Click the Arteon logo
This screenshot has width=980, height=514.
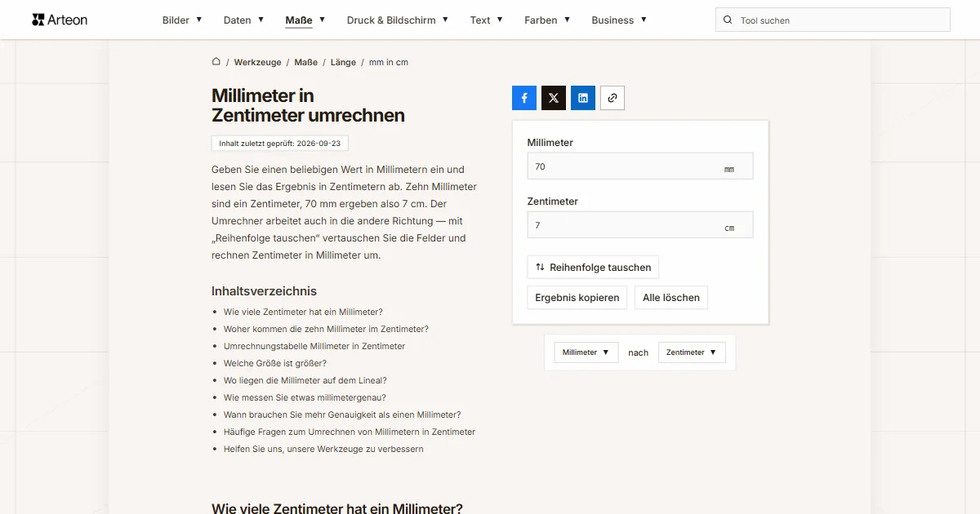pyautogui.click(x=60, y=20)
